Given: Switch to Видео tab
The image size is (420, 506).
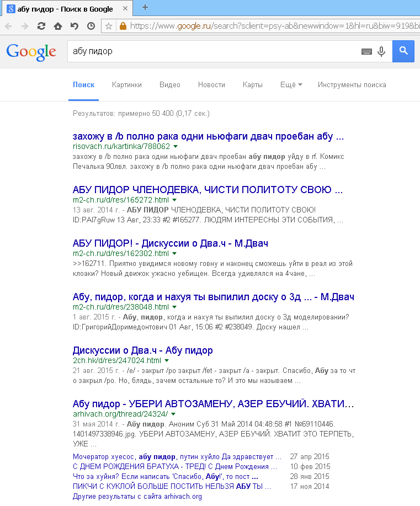Looking at the screenshot, I should [170, 85].
